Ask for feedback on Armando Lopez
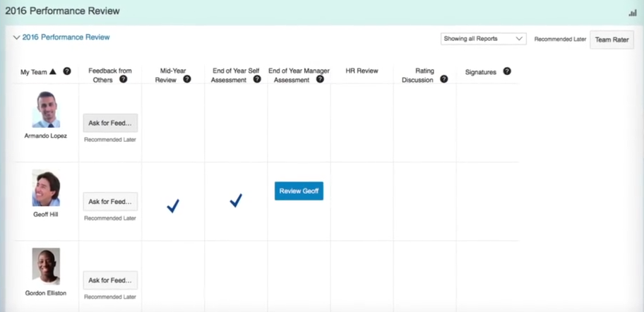Screen dimensions: 644x312 tap(110, 123)
